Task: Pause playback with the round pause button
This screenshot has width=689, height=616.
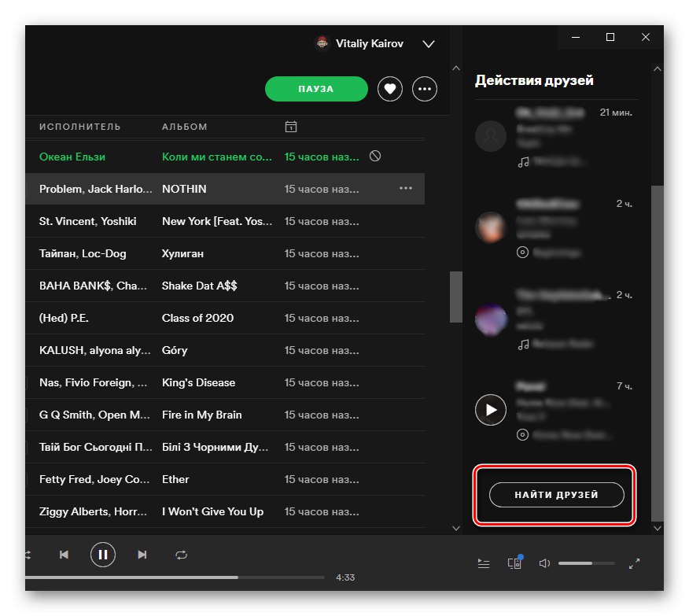Action: 103,555
